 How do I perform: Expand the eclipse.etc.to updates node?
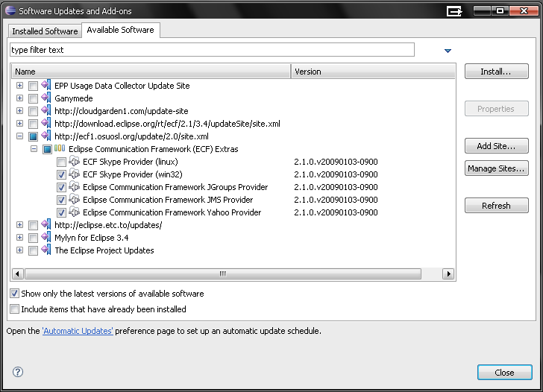pos(19,224)
